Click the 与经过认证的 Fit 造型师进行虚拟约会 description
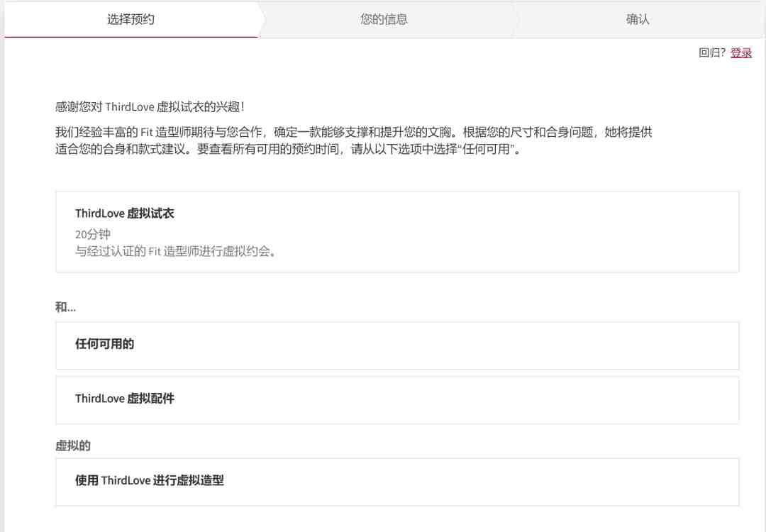This screenshot has width=766, height=532. pyautogui.click(x=177, y=252)
